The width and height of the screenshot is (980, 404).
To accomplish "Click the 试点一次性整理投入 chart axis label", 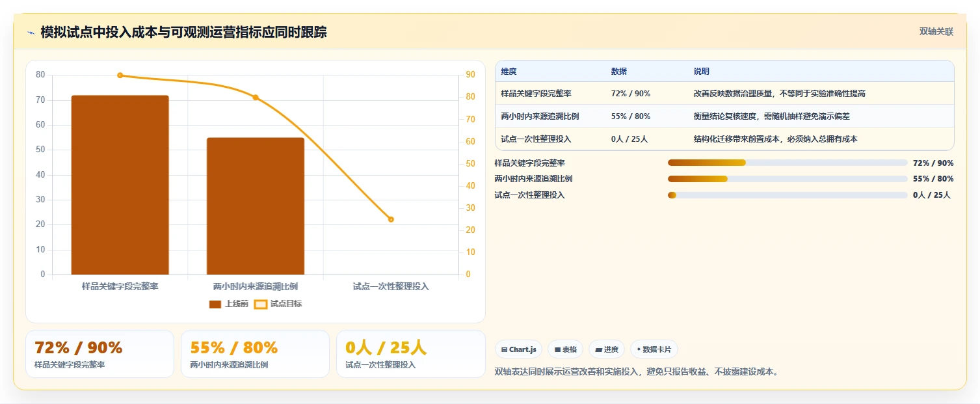I will pyautogui.click(x=391, y=286).
